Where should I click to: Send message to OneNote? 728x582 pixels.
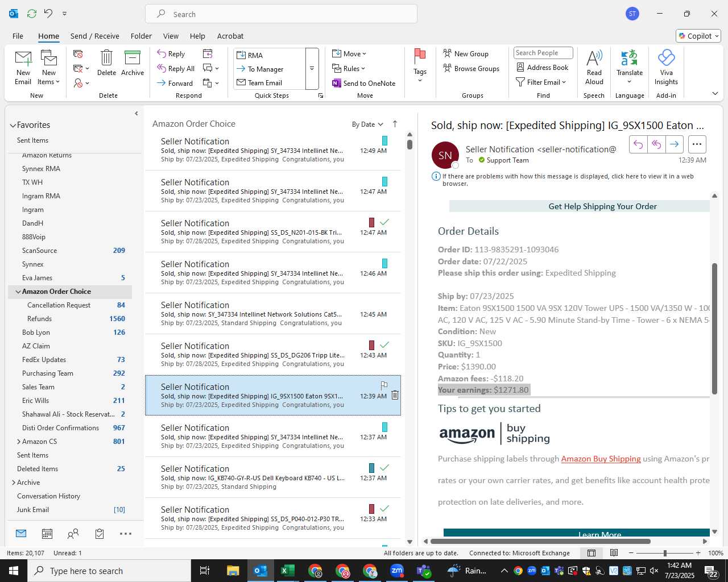pyautogui.click(x=364, y=83)
